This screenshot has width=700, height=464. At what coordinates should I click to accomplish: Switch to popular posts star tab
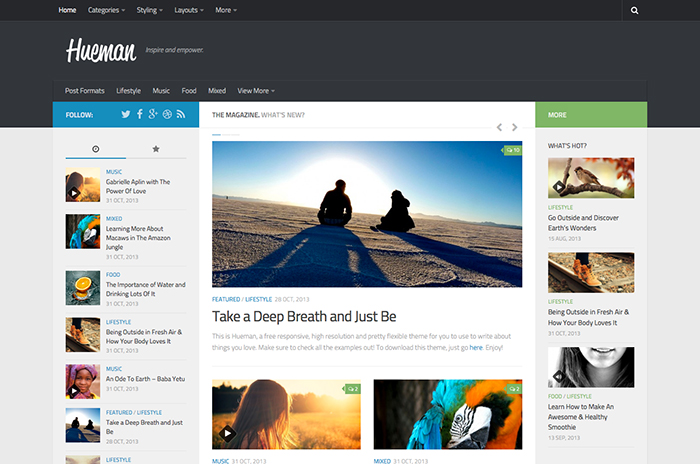[x=156, y=149]
